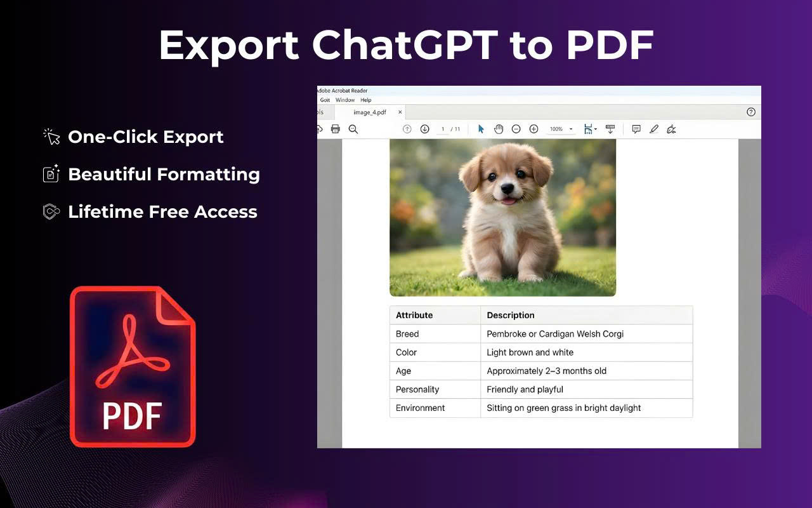Open the Fill & Sign icon
This screenshot has height=508, width=812.
671,129
